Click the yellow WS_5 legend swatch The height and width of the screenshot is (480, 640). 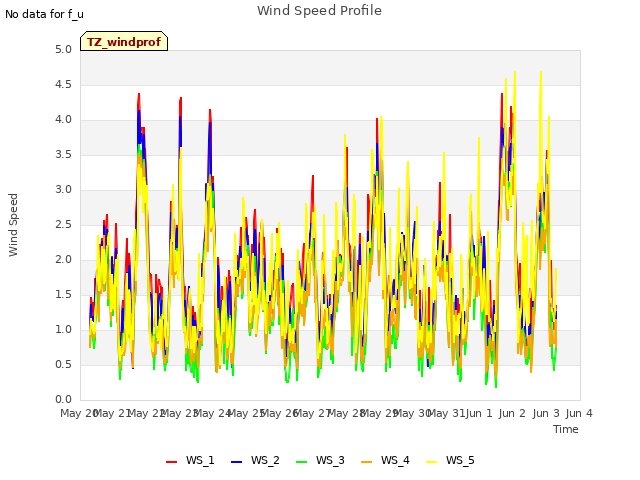coord(431,461)
